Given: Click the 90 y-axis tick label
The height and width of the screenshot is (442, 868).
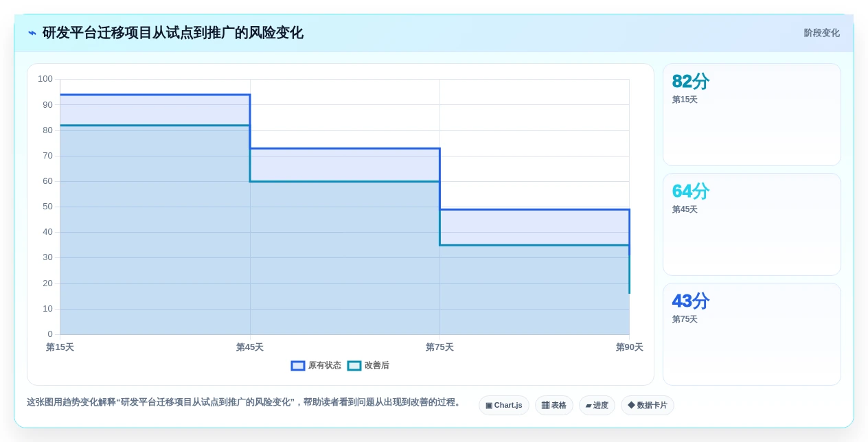Looking at the screenshot, I should click(x=47, y=105).
